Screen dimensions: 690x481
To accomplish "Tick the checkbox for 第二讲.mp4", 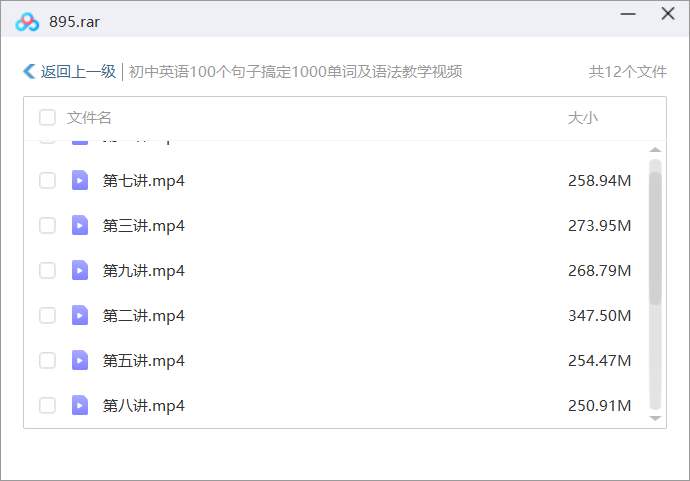I will pos(47,315).
